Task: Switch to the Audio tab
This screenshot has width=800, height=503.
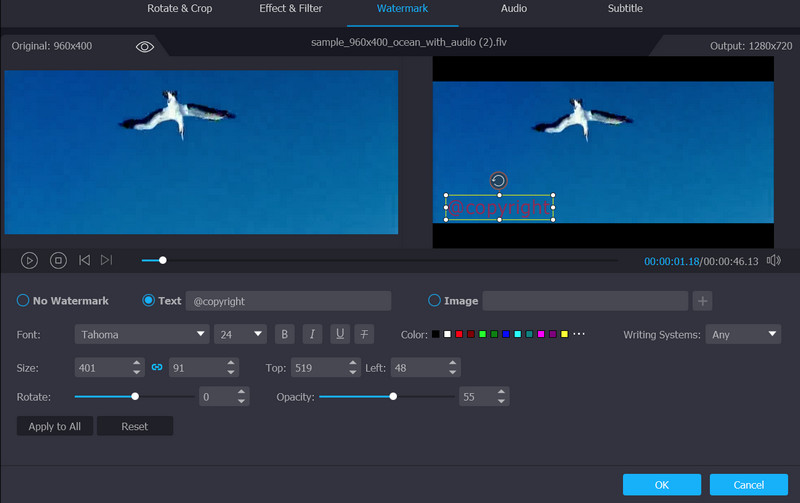Action: pos(514,9)
